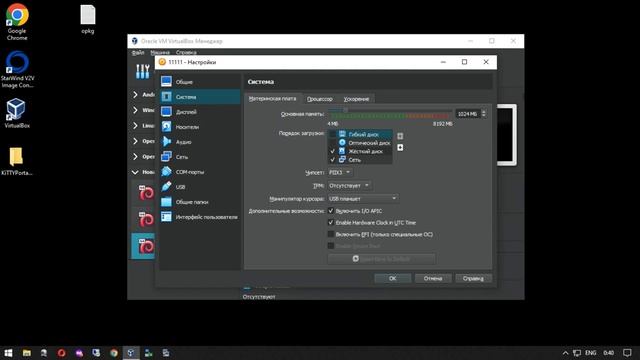Open the TPM Отсутствует dropdown
The image size is (640, 360).
tap(349, 185)
